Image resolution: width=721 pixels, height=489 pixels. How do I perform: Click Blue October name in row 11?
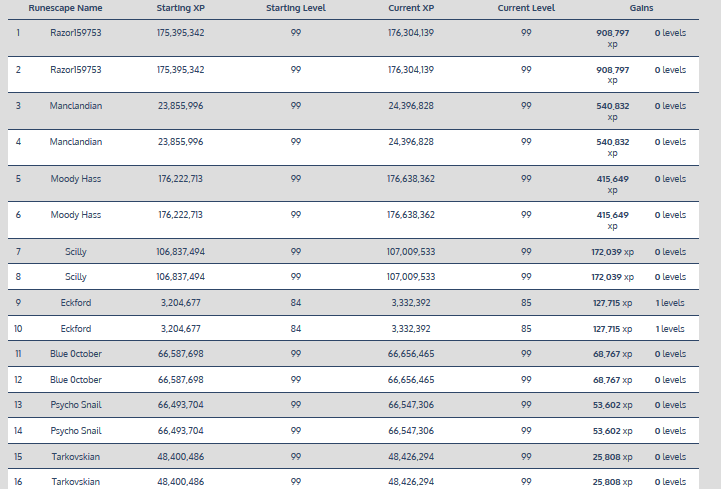point(76,354)
